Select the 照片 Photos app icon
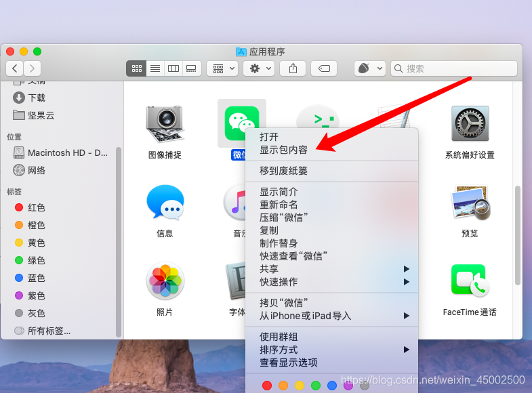This screenshot has height=393, width=532. [165, 281]
